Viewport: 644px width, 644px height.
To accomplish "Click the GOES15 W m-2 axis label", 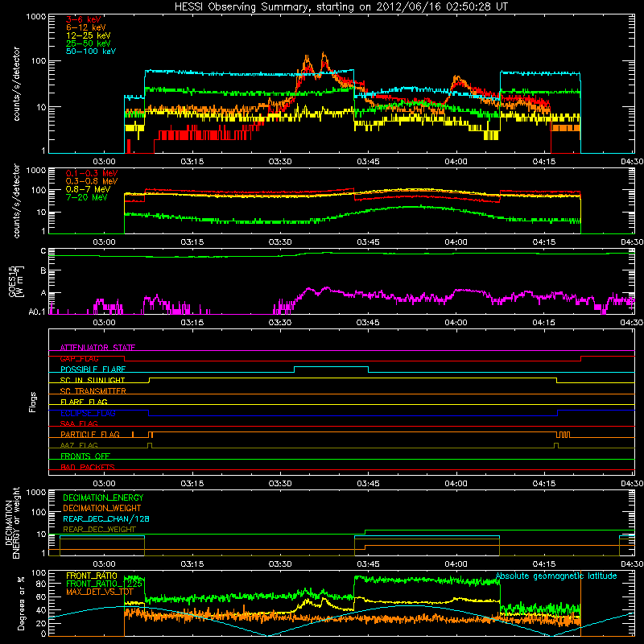I will [16, 282].
